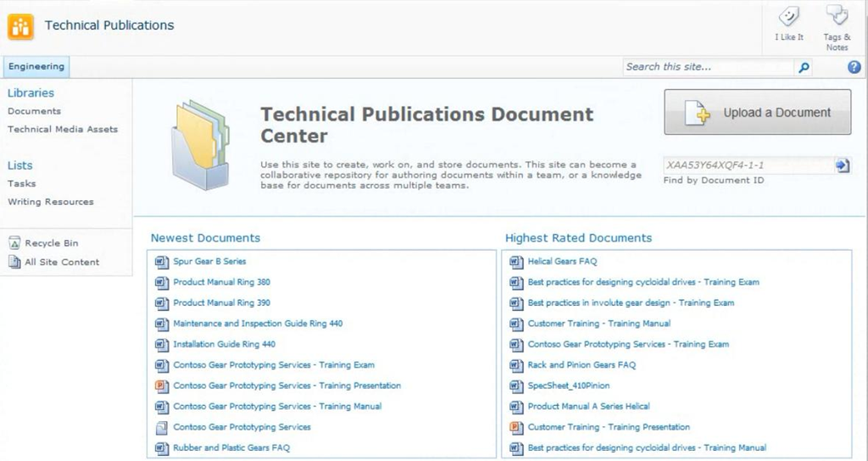Open Rubber and Plastic Gears FAQ
Screen dimensions: 868x461
pos(231,447)
